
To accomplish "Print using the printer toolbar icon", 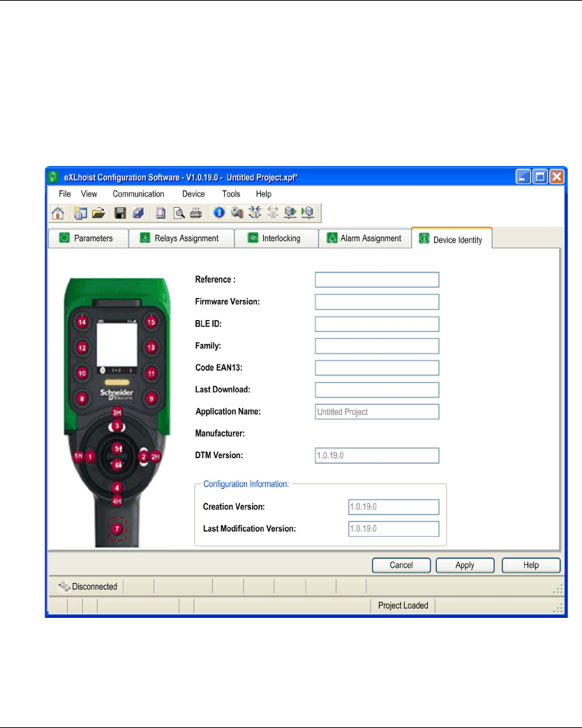I will 196,213.
